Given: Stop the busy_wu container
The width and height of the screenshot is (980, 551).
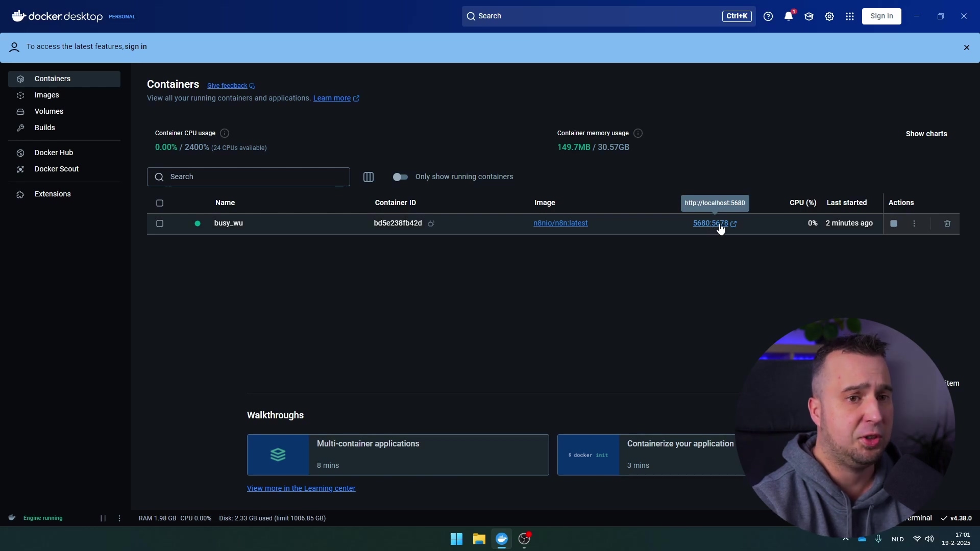Looking at the screenshot, I should (894, 223).
